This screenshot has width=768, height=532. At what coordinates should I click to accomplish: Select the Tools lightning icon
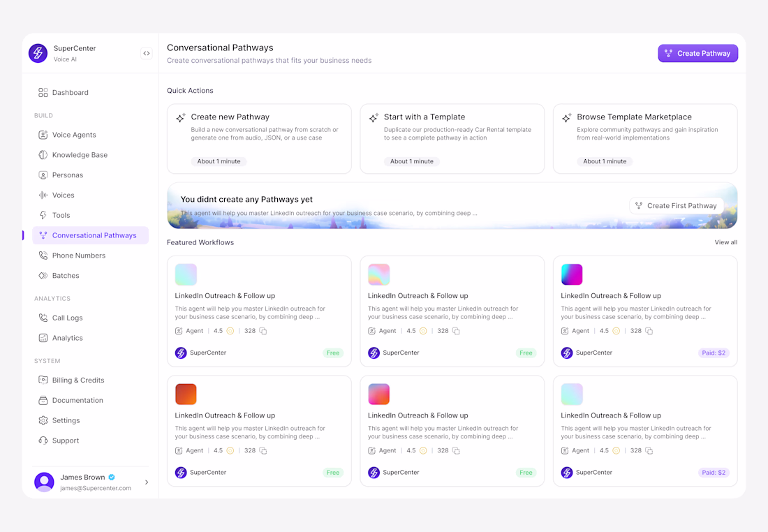[43, 215]
